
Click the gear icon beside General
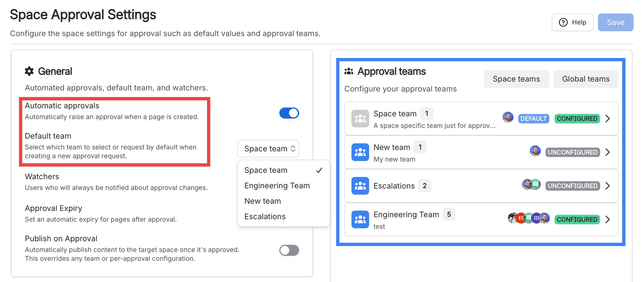pos(29,71)
